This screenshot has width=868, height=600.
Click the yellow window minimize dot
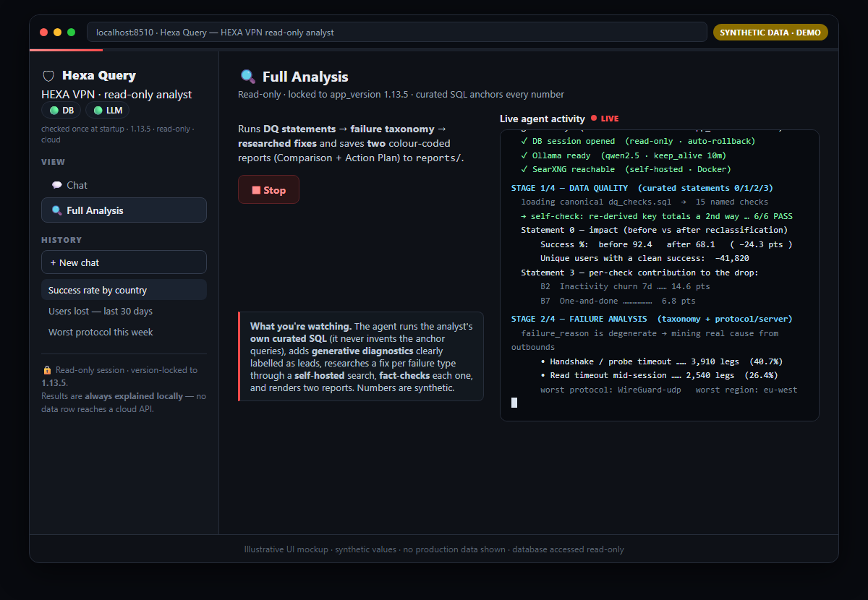57,32
